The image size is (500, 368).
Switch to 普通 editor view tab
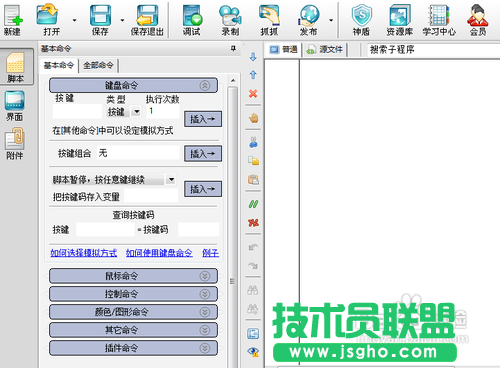284,50
